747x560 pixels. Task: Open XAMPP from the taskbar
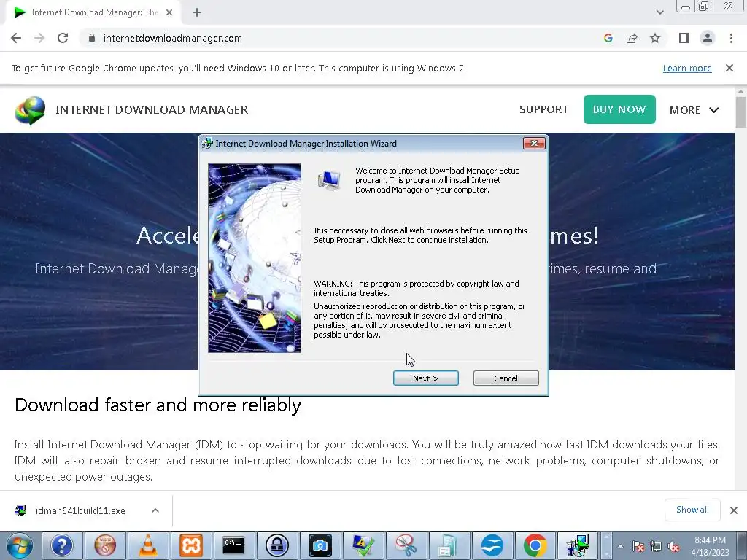(190, 545)
